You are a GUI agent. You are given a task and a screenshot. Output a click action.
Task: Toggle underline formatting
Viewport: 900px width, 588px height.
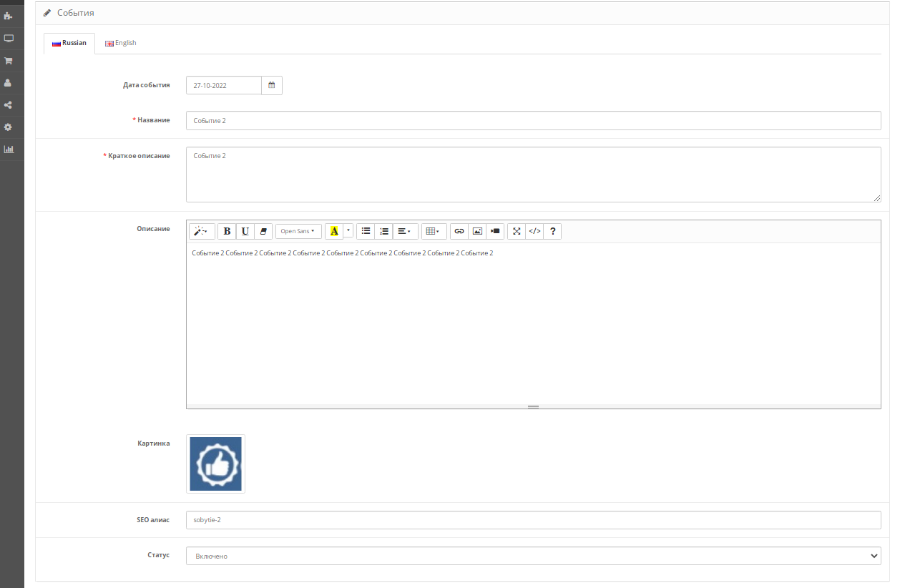point(245,231)
